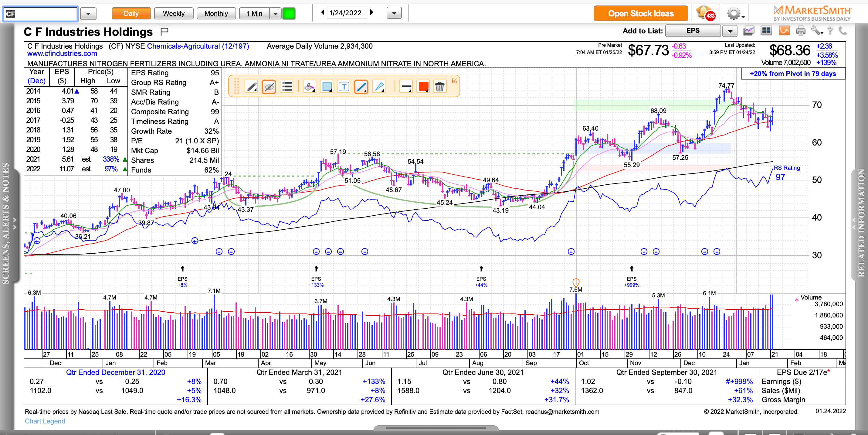
Task: Switch chart to Monthly period
Action: coord(216,13)
